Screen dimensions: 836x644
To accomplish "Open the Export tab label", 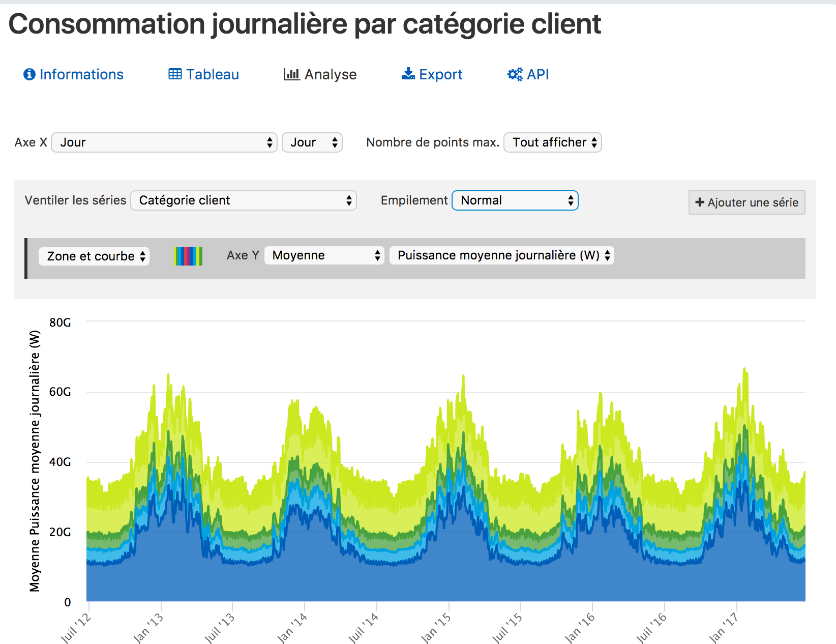I will point(440,74).
